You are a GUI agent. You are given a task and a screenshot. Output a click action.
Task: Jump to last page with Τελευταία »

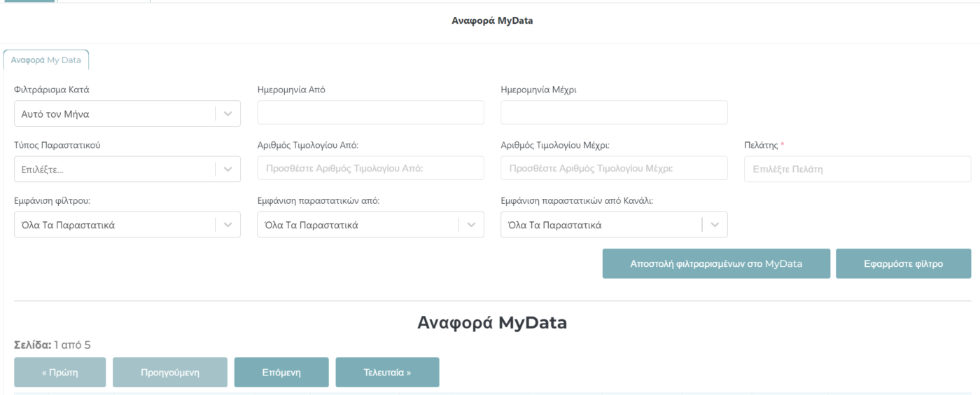coord(388,373)
